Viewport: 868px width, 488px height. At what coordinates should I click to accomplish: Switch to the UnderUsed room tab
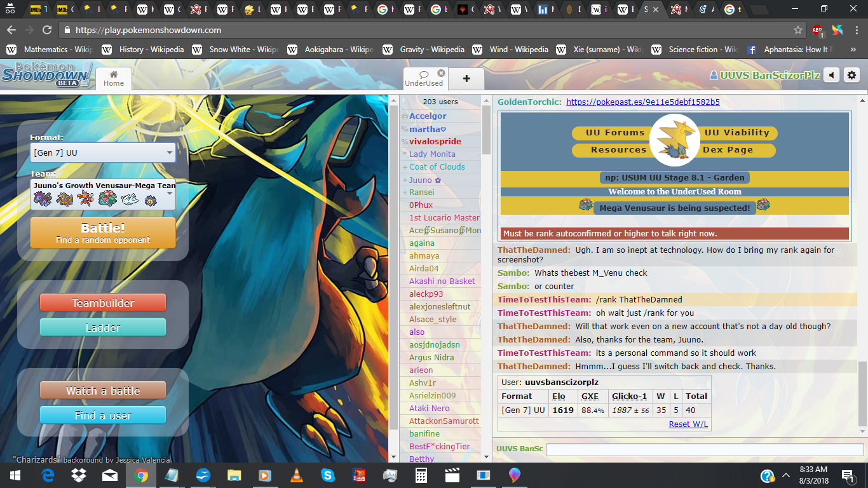[423, 78]
